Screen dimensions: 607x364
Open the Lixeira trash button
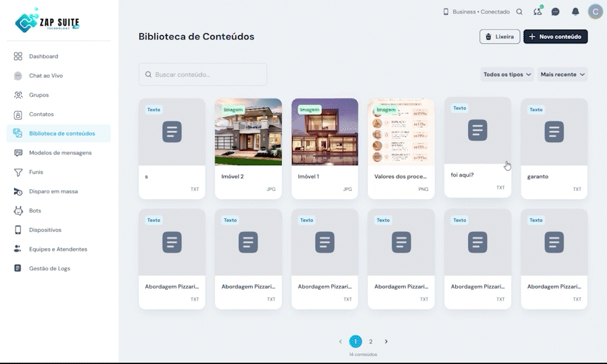(500, 37)
